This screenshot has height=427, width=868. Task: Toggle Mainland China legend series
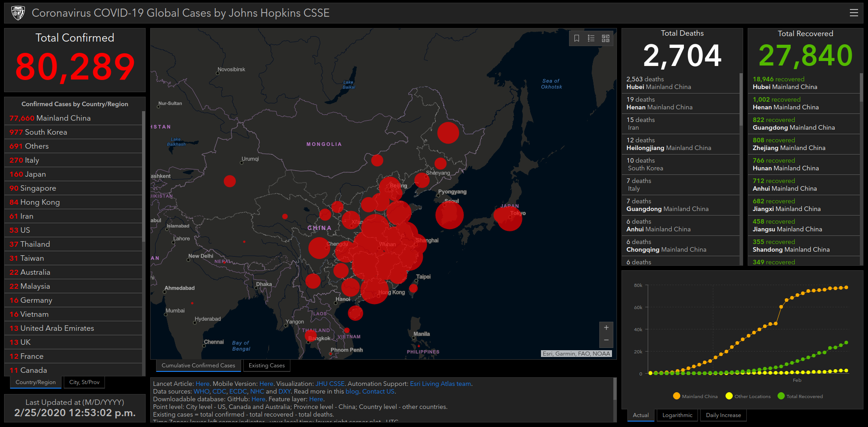pyautogui.click(x=695, y=396)
